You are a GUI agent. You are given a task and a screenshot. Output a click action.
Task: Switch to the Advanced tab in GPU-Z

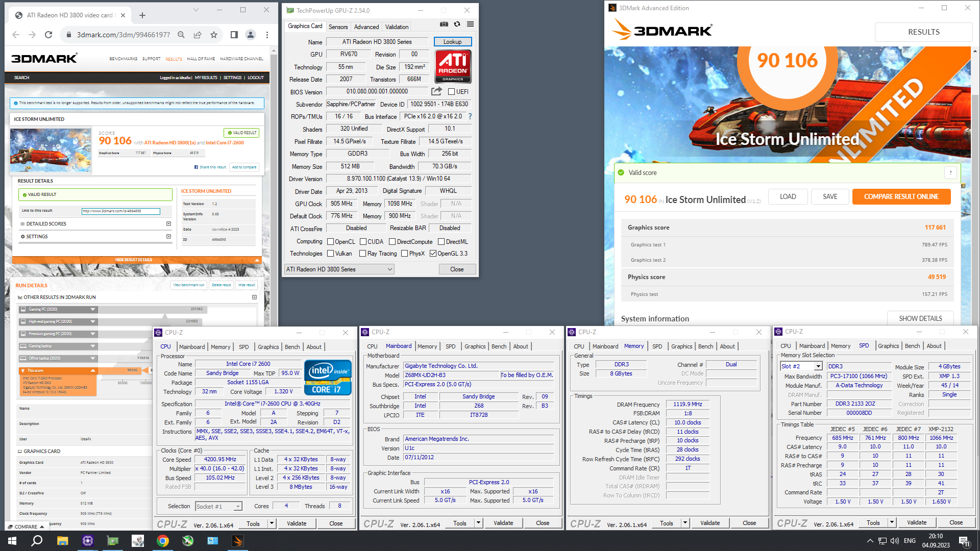(x=366, y=27)
